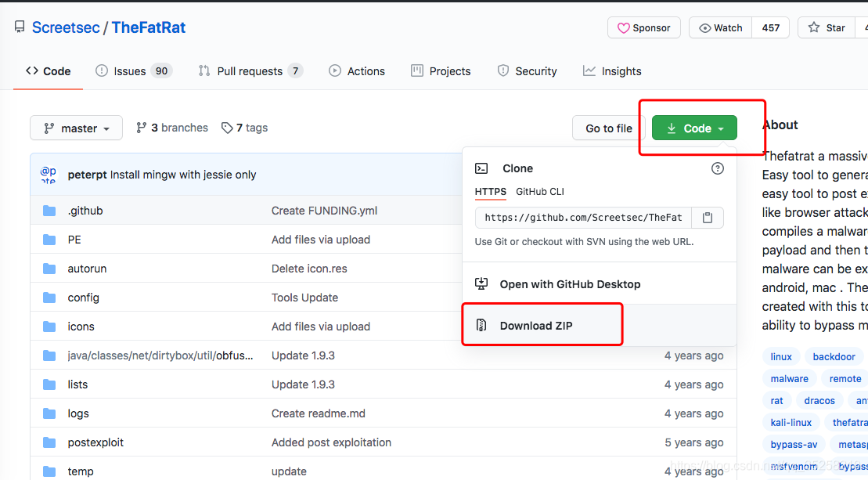Click the GitHub Desktop download icon
The image size is (868, 480).
481,283
